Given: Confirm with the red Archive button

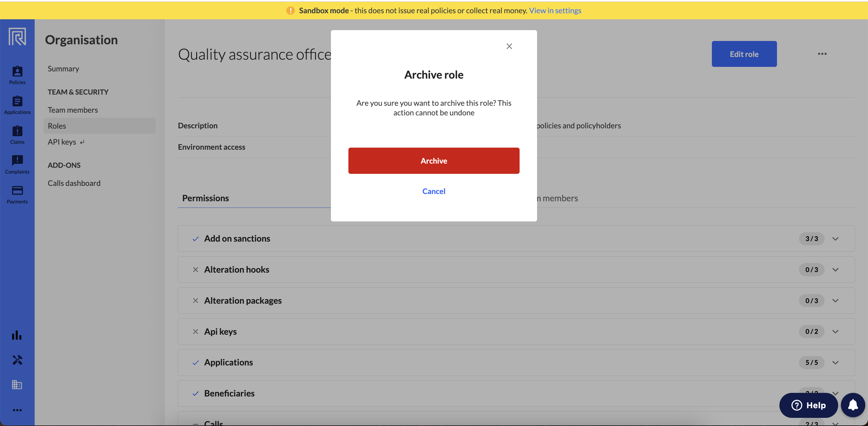Looking at the screenshot, I should click(434, 161).
